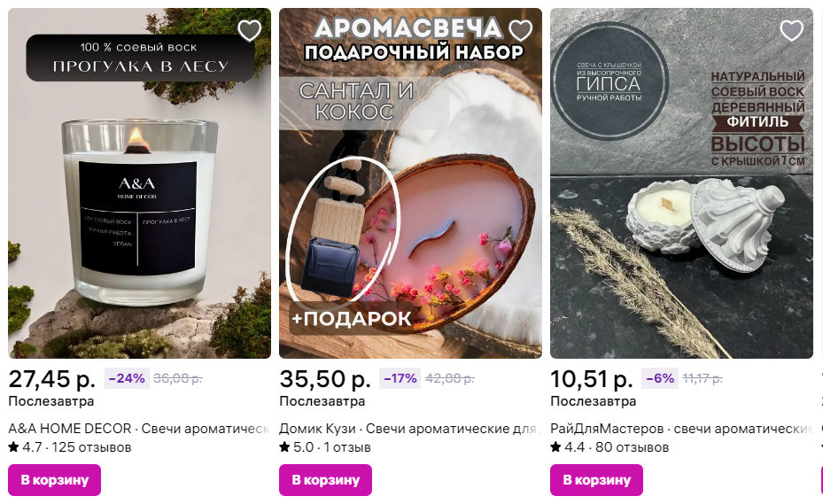Click the 27,45 р. price

(x=52, y=378)
